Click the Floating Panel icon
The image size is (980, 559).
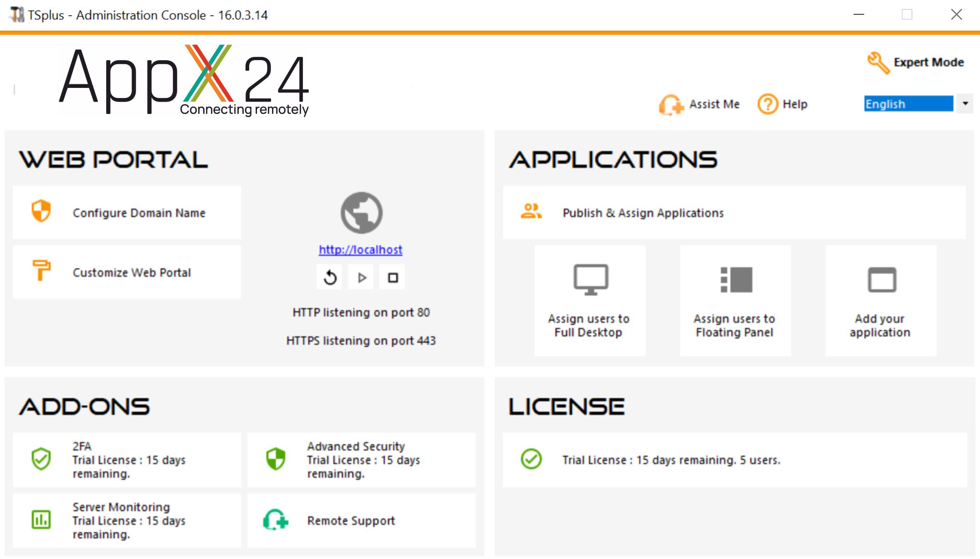(x=736, y=279)
